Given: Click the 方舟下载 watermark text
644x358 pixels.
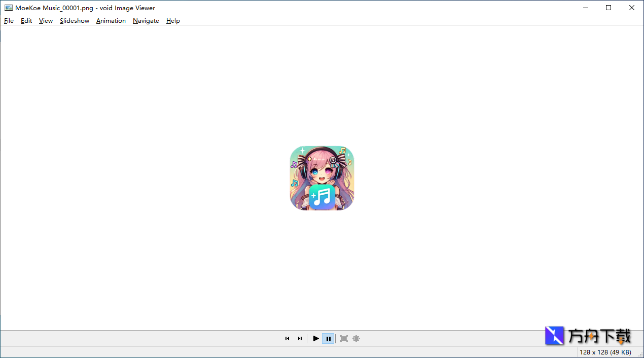Looking at the screenshot, I should (600, 335).
